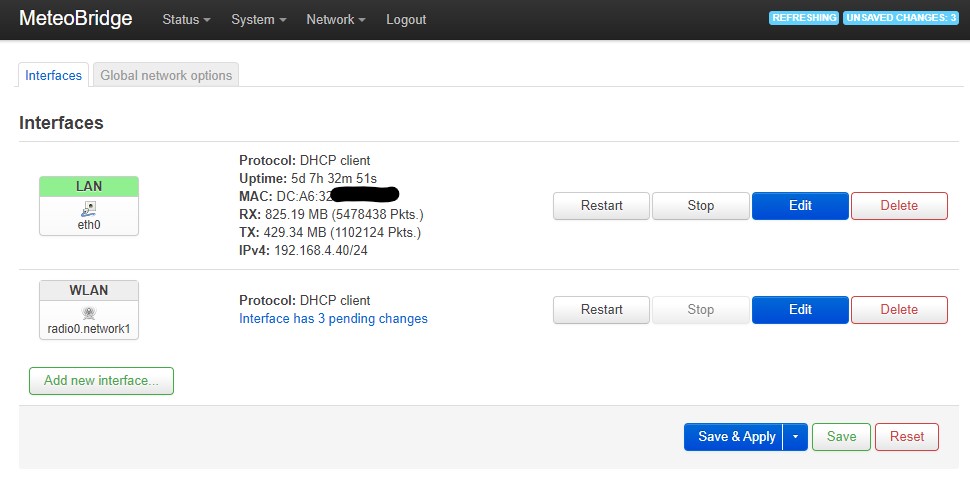Click the green LAN interface badge
The width and height of the screenshot is (970, 487).
pos(89,186)
